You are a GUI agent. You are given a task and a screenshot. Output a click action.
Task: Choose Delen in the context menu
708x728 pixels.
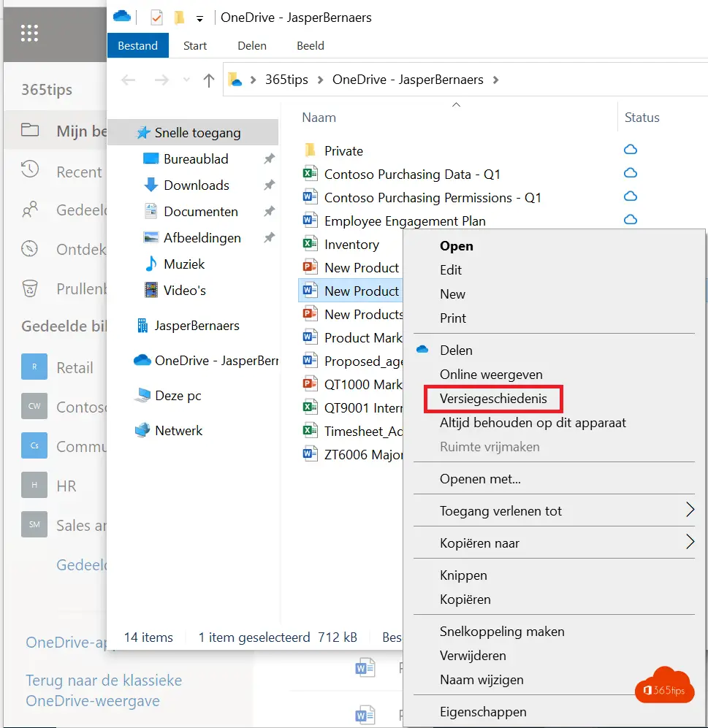click(x=456, y=350)
